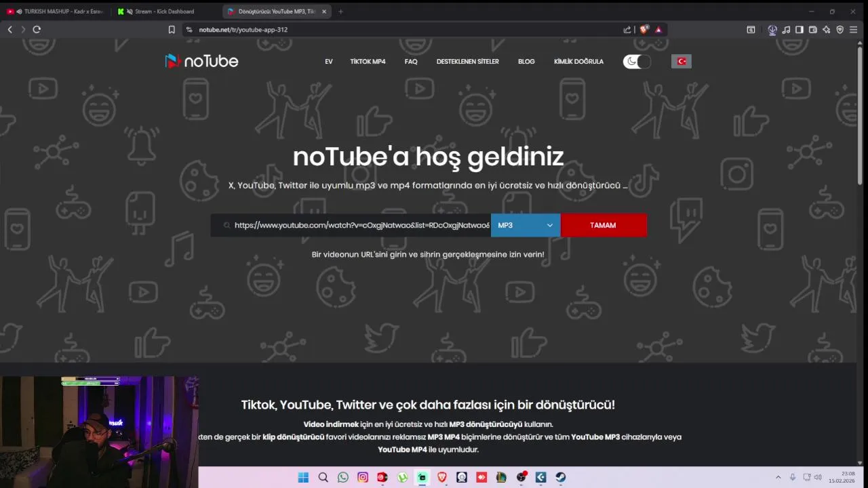Bookmark this page with the bookmark icon
868x488 pixels.
172,30
